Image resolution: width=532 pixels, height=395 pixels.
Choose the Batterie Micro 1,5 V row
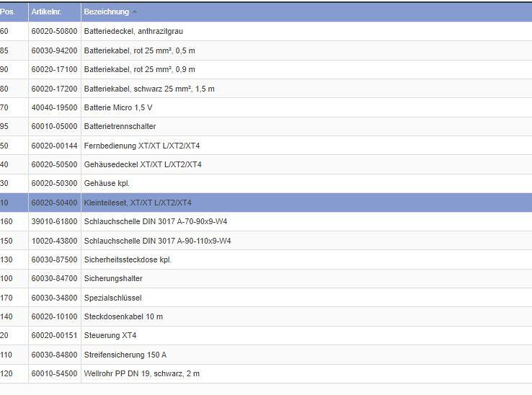(x=118, y=107)
